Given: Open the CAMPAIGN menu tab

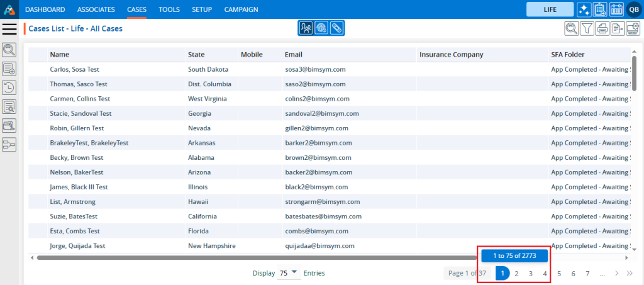Looking at the screenshot, I should coord(241,9).
